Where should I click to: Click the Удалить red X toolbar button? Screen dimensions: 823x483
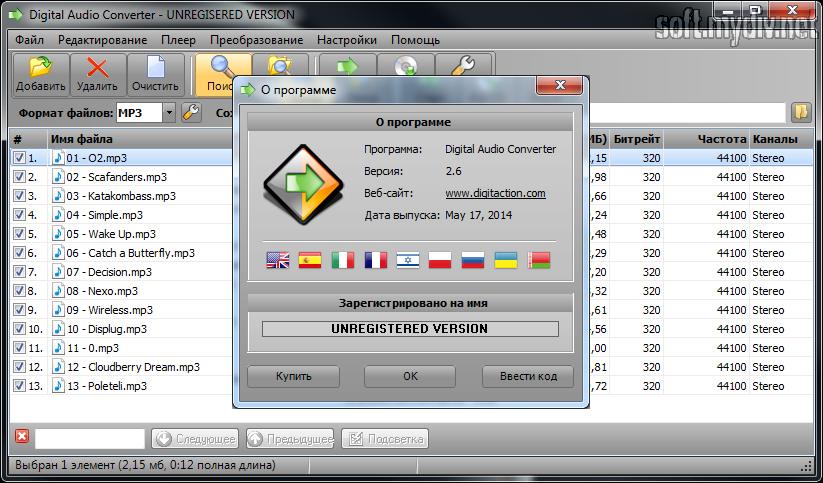point(98,75)
